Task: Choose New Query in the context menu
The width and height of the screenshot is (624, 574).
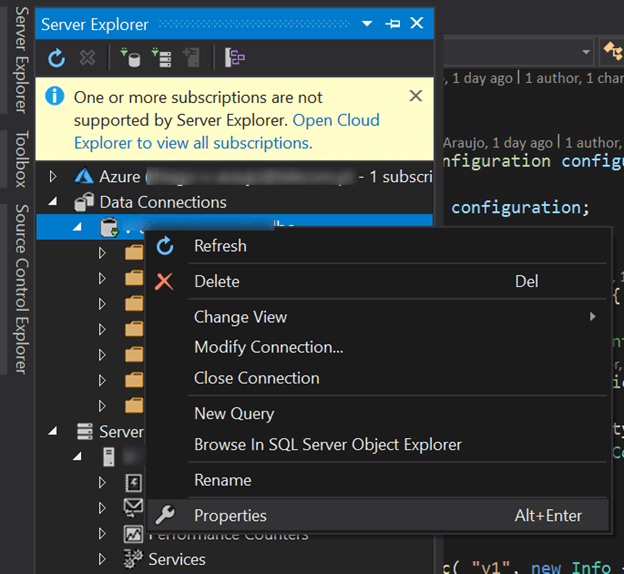Action: click(x=233, y=413)
